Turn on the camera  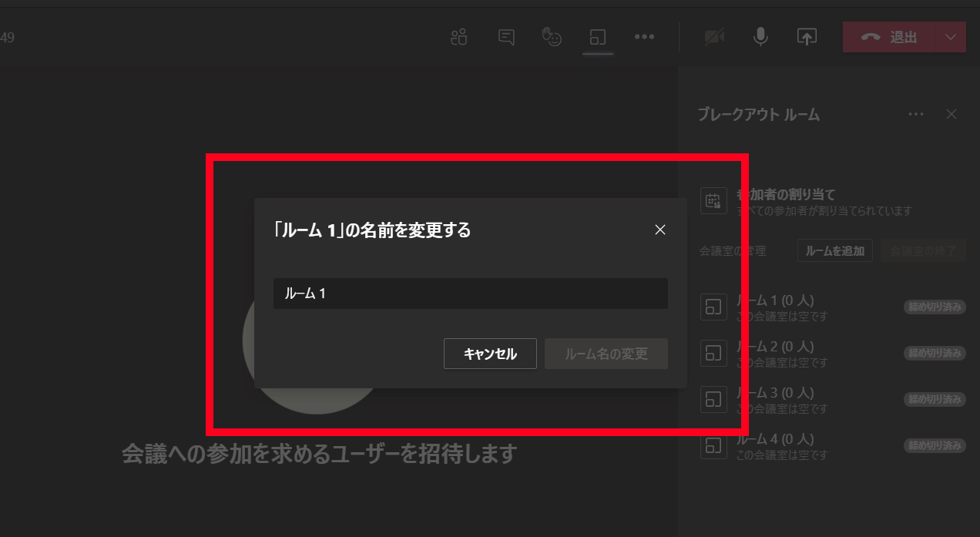[x=714, y=37]
